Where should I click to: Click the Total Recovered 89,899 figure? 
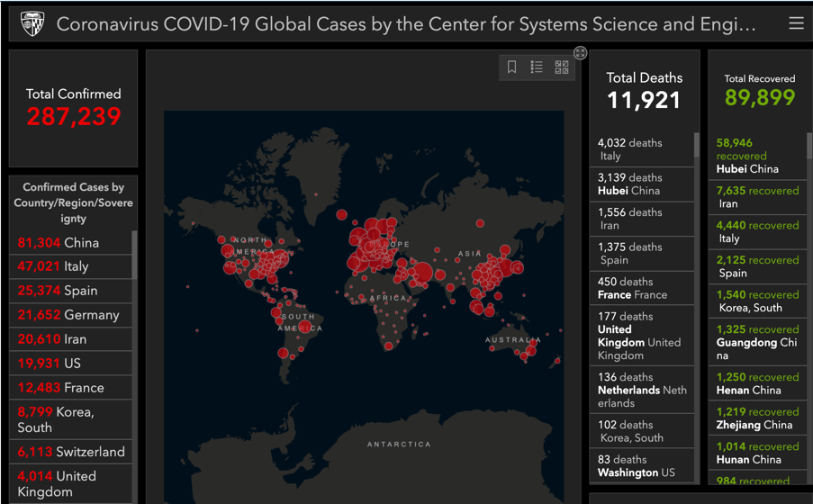[x=760, y=97]
